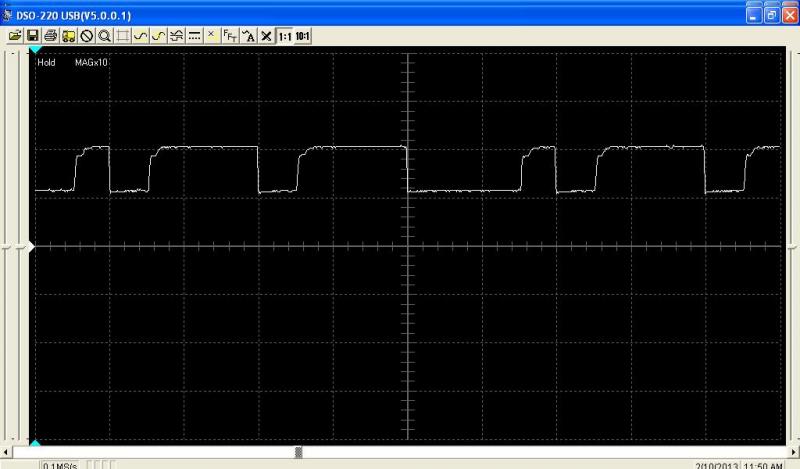Screen dimensions: 800x469
Task: Click the waveform text annotation icon
Action: (248, 36)
